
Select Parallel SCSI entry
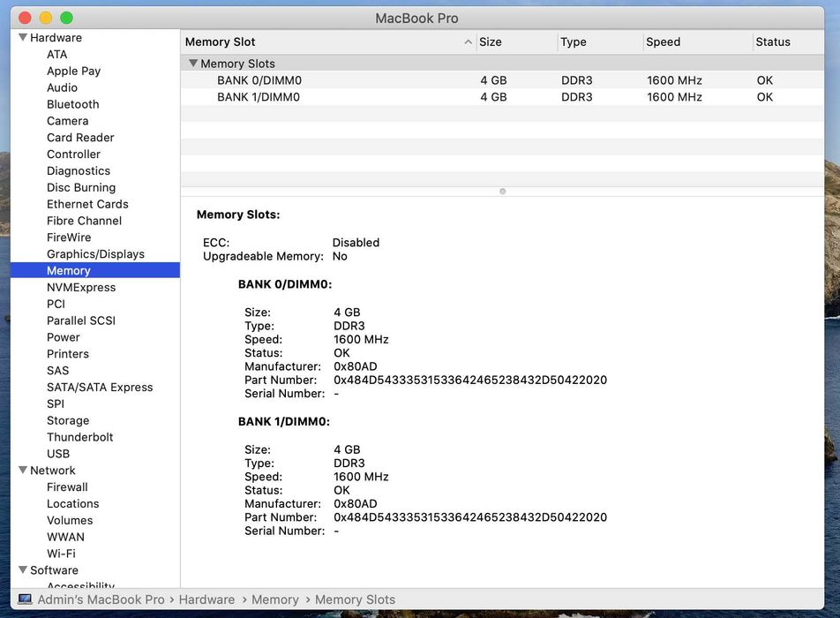click(81, 320)
